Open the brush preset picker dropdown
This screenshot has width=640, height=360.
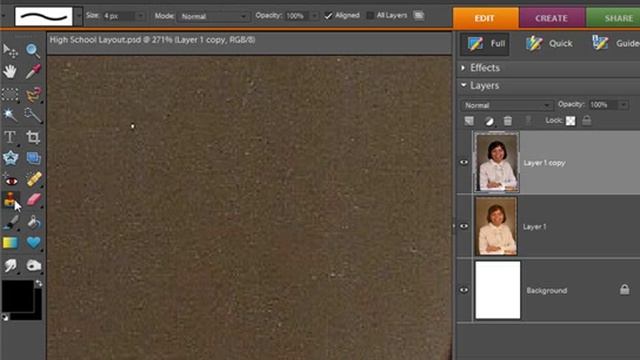78,16
